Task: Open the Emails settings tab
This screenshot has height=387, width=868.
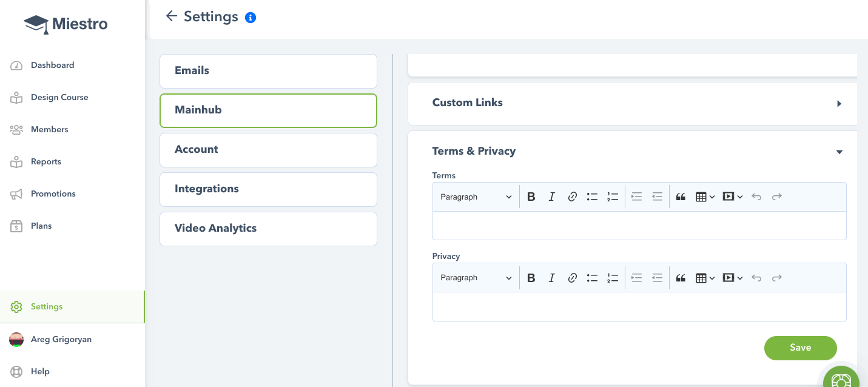Action: pyautogui.click(x=268, y=71)
